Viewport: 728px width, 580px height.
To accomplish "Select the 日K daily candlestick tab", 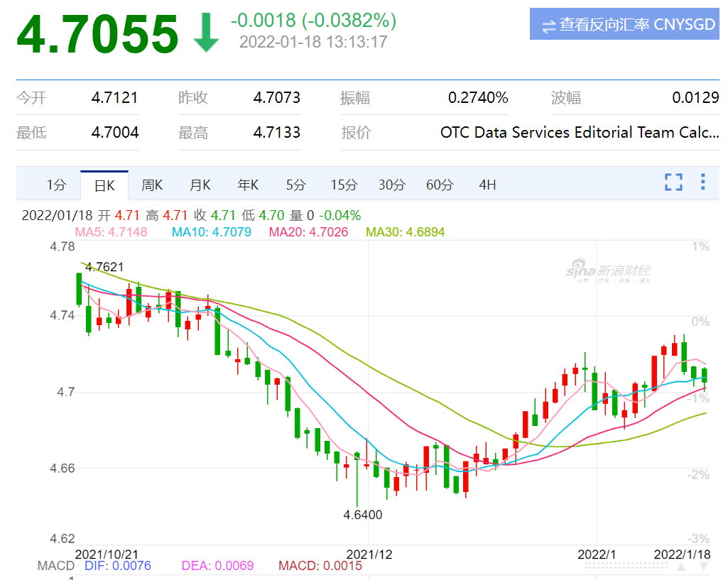I will click(104, 185).
